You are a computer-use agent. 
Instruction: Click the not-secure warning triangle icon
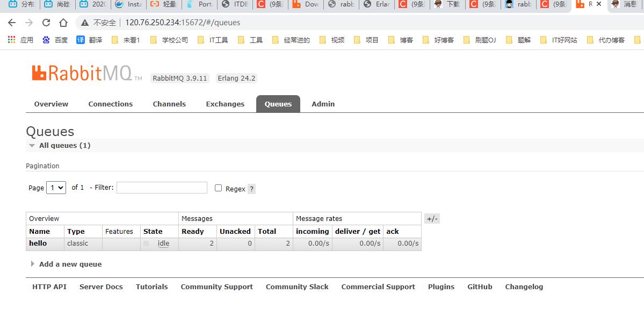click(x=85, y=23)
